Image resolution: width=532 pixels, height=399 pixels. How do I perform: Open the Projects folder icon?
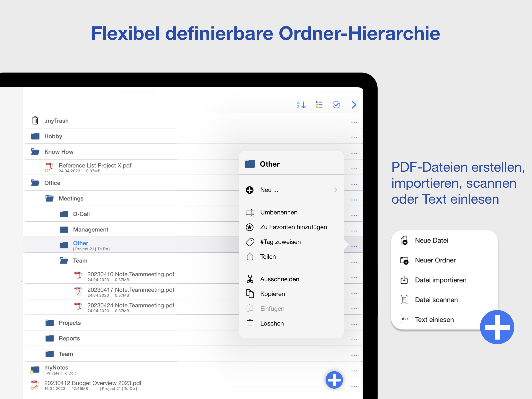click(x=49, y=323)
